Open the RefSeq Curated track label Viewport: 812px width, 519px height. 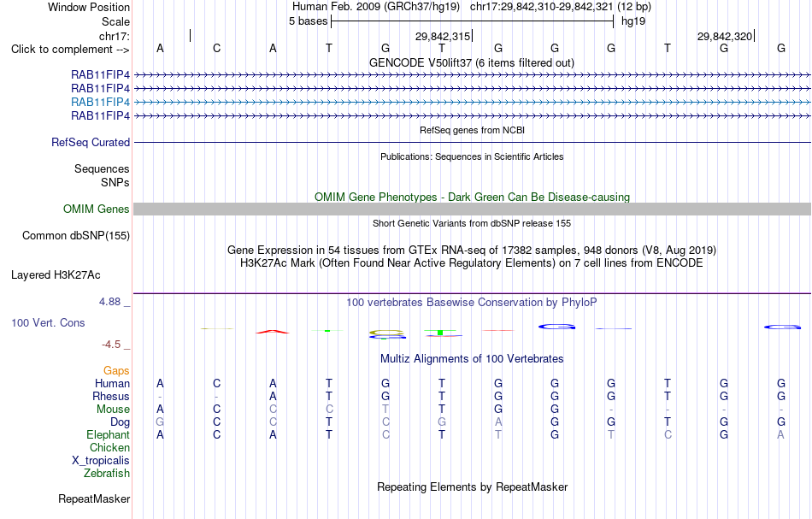tap(91, 143)
